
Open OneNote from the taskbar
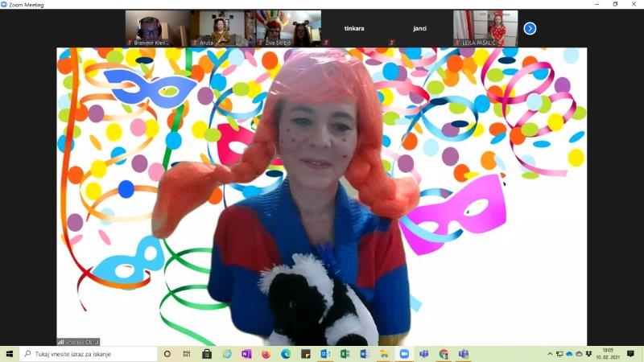(x=246, y=354)
